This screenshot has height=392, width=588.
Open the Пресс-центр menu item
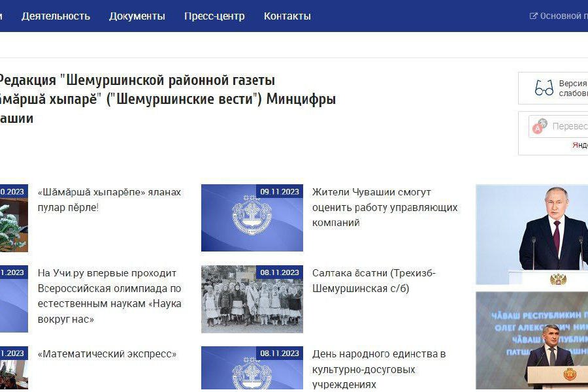(x=214, y=16)
